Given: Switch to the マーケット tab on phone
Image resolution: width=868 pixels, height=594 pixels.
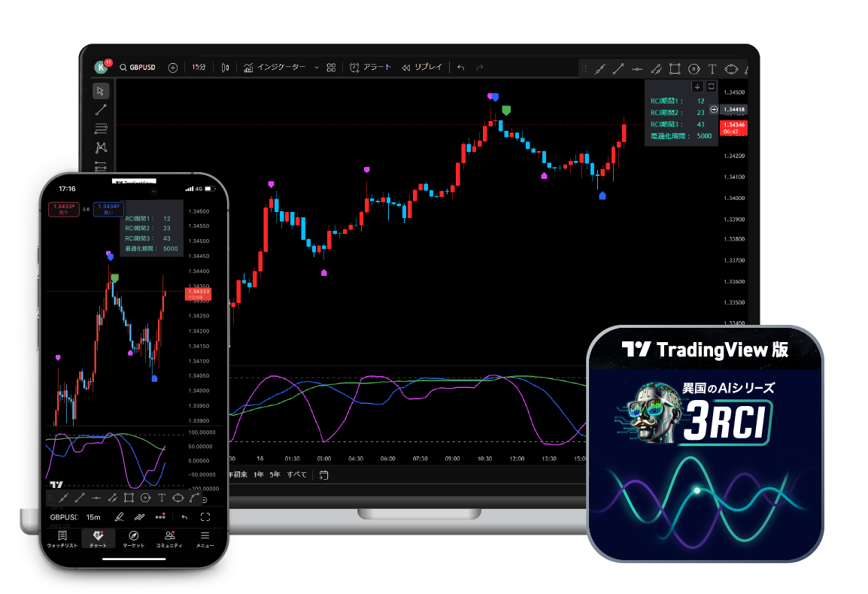Looking at the screenshot, I should (x=133, y=538).
